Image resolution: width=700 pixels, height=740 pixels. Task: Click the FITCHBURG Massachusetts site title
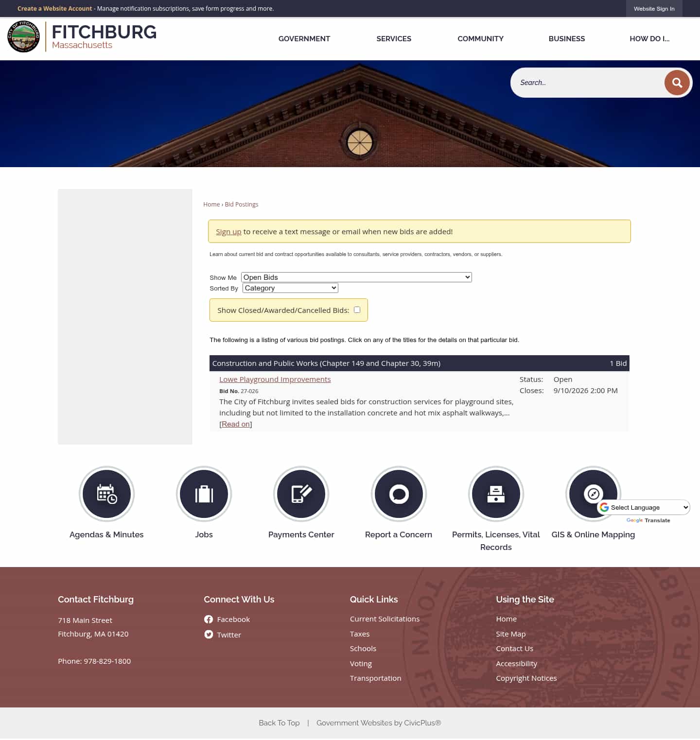tap(104, 36)
